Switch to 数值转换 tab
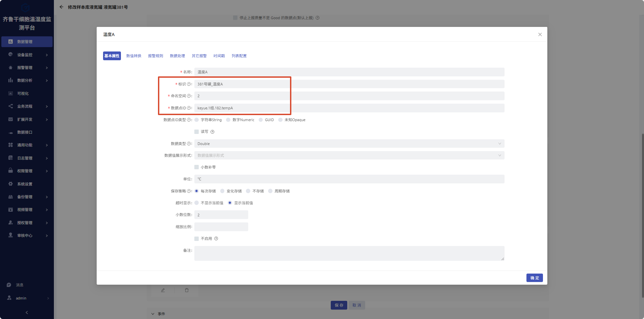The image size is (644, 319). [x=134, y=56]
